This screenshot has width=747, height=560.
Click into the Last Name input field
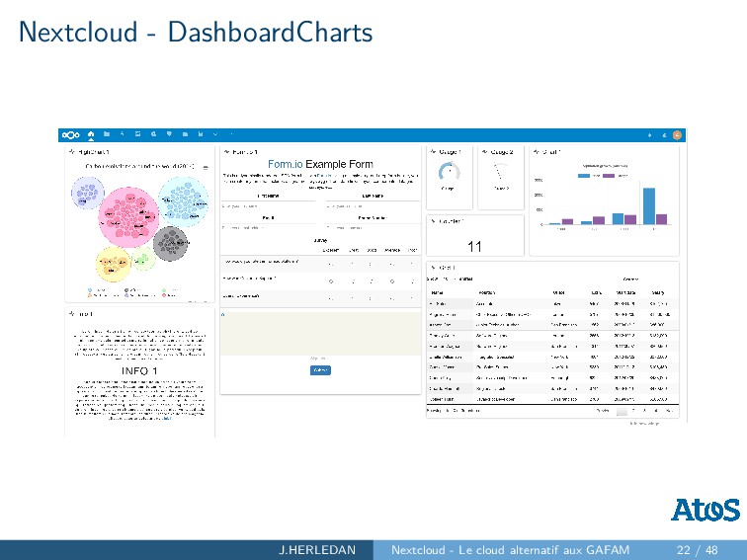373,206
